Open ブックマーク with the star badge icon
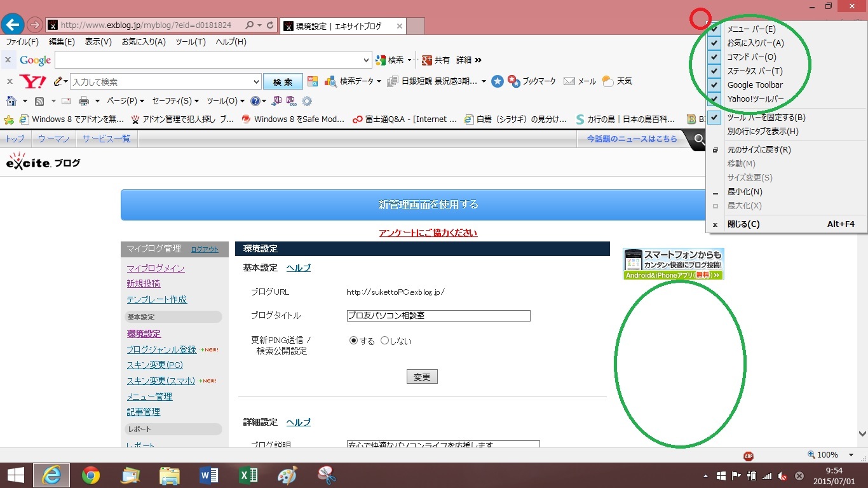Image resolution: width=868 pixels, height=488 pixels. pyautogui.click(x=515, y=81)
